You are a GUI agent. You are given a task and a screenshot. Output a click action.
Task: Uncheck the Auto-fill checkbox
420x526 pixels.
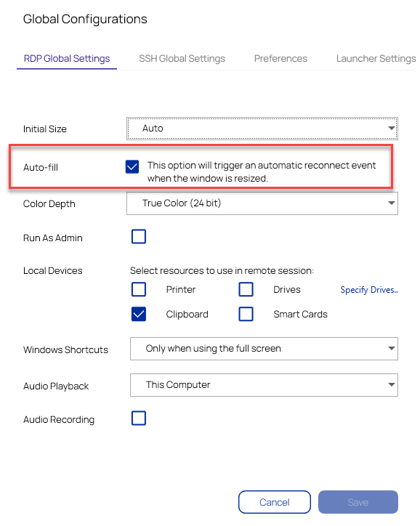132,166
